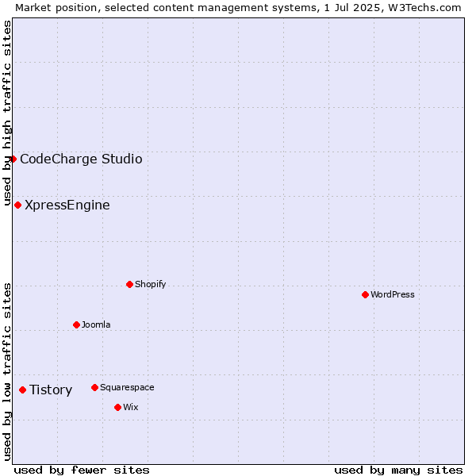Click the CodeCharge Studio red data point
Viewport: 476px width, 476px height.
(13, 159)
